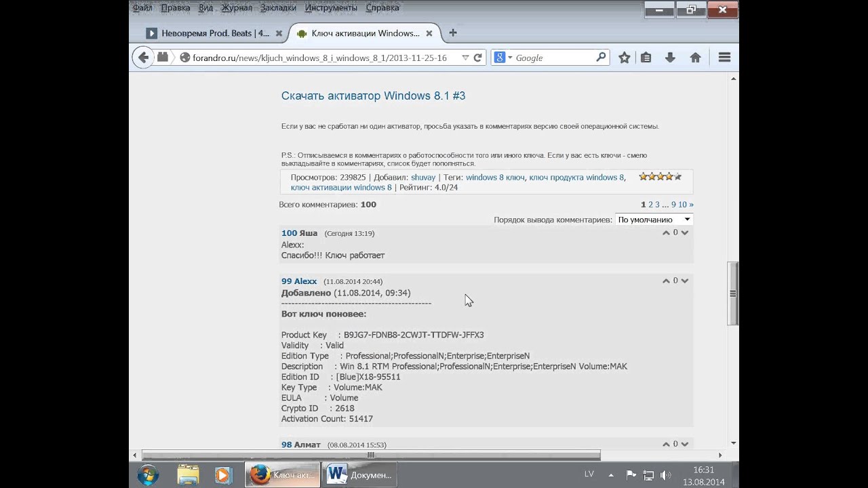
Task: Click the Activation Count: 51417 text
Action: pyautogui.click(x=327, y=419)
